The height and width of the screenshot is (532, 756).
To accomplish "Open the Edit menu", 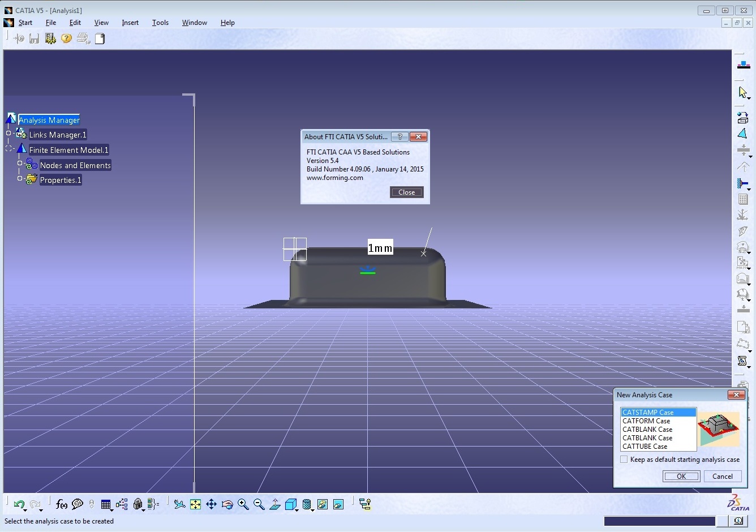I will coord(75,23).
